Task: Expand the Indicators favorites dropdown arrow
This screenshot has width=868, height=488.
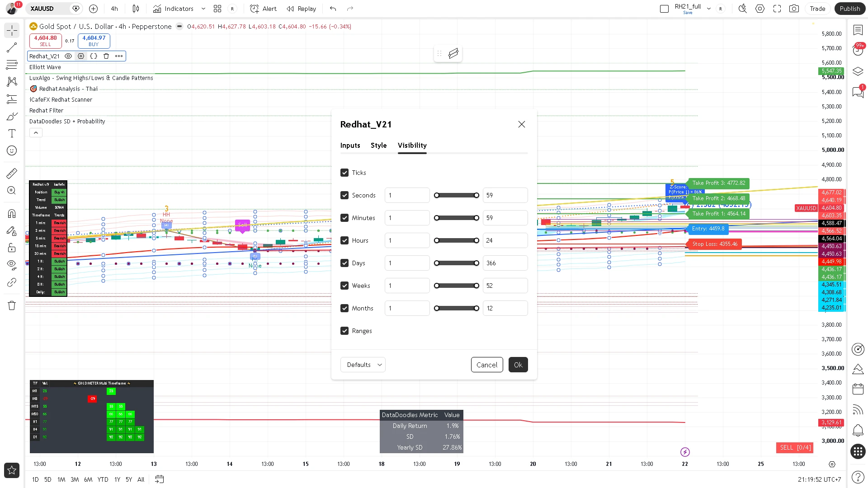Action: point(203,9)
